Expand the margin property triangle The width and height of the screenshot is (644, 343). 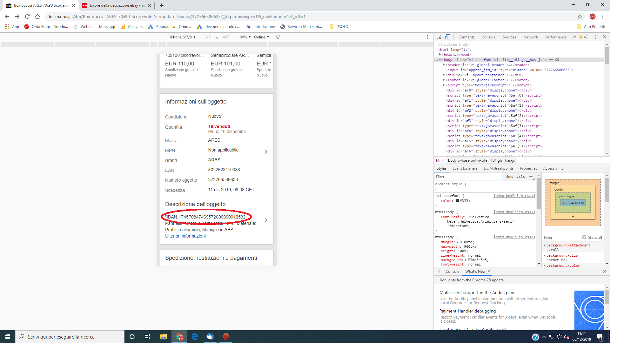click(x=458, y=242)
